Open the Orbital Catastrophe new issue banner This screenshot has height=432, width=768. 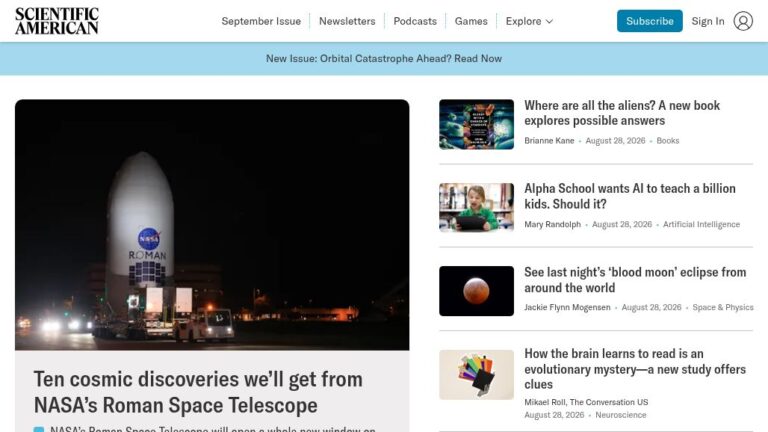384,58
